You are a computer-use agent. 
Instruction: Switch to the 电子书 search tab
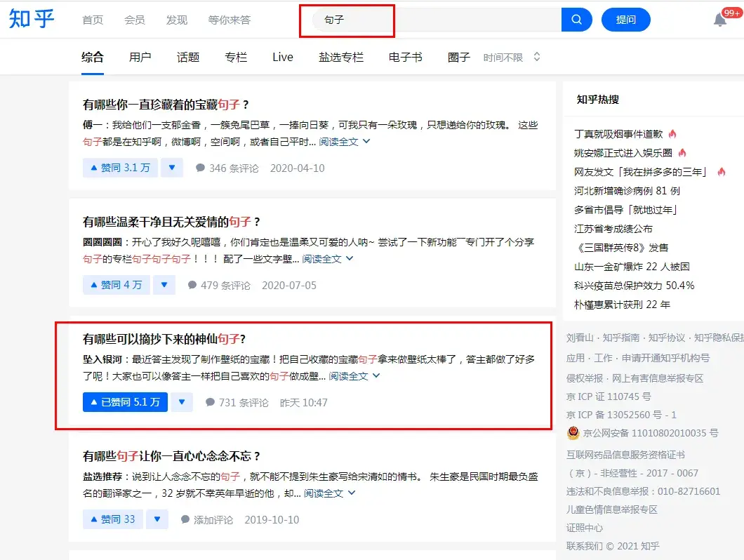pos(406,58)
